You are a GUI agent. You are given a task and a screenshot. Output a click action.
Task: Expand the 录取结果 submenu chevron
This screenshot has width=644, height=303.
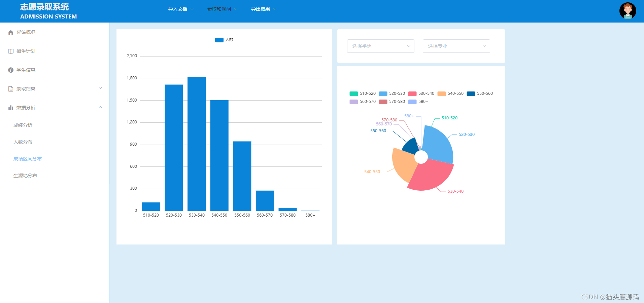[100, 88]
